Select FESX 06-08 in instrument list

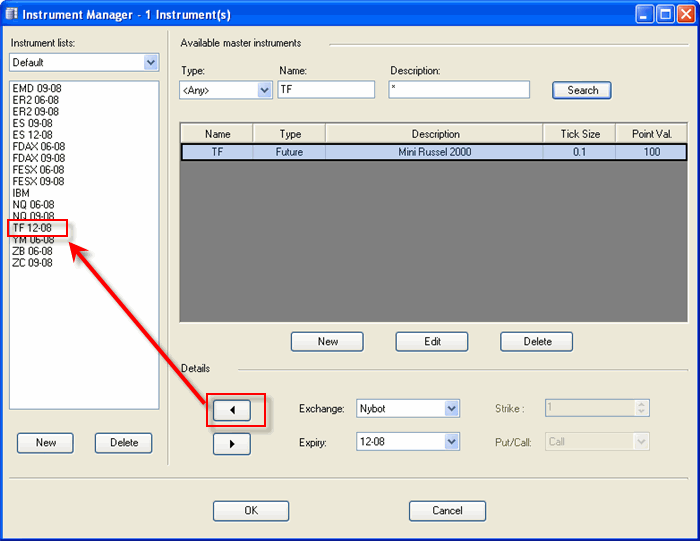(x=38, y=170)
